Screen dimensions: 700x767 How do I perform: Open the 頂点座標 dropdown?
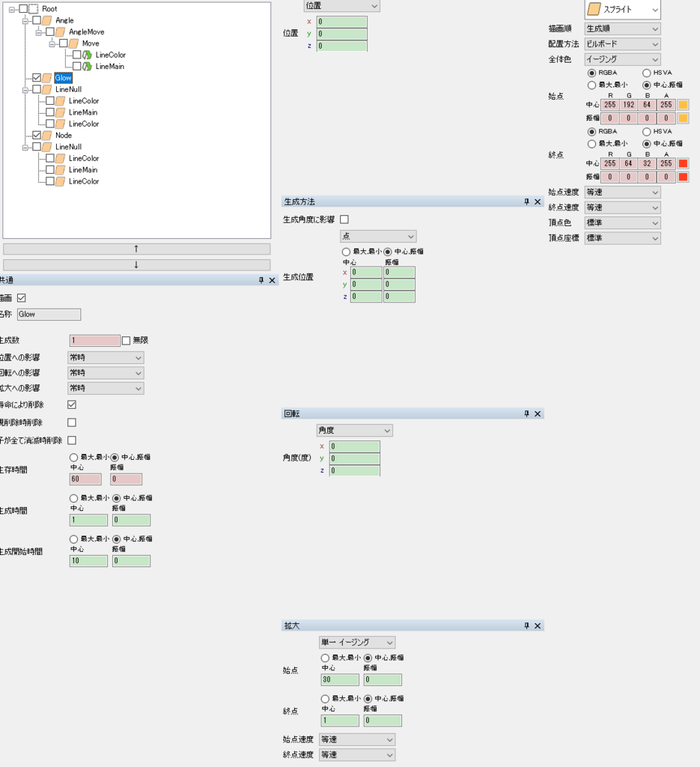[x=622, y=238]
